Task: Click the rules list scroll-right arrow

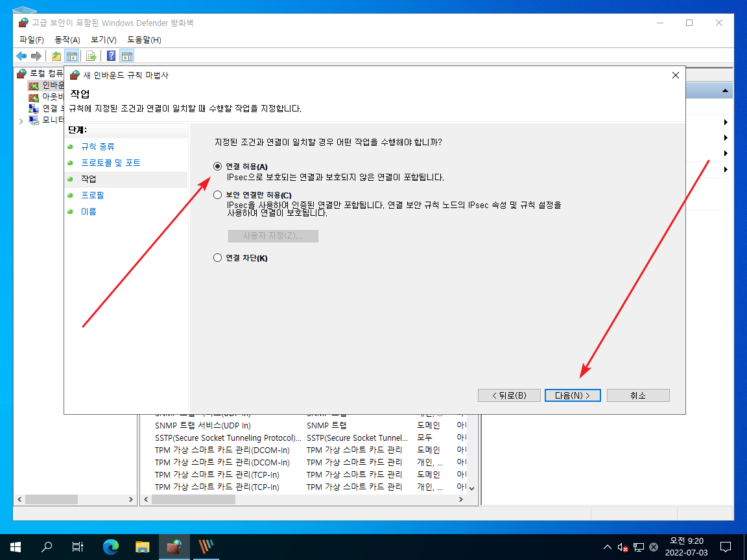Action: pos(460,499)
